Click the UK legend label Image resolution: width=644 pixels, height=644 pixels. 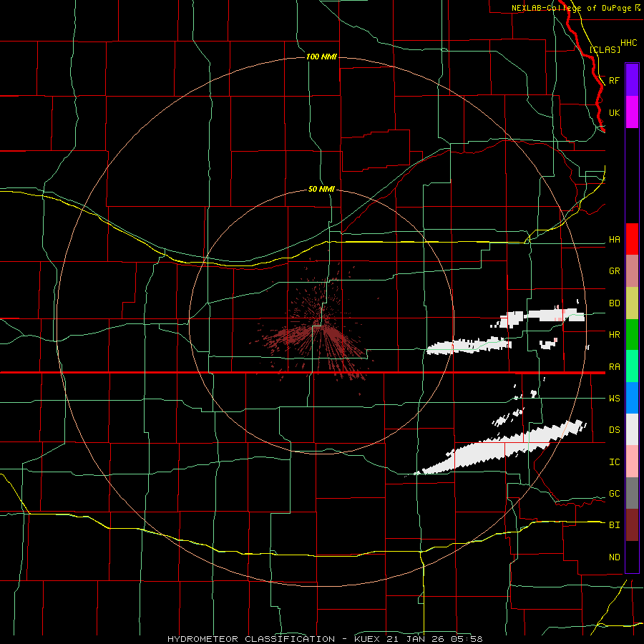(x=615, y=112)
